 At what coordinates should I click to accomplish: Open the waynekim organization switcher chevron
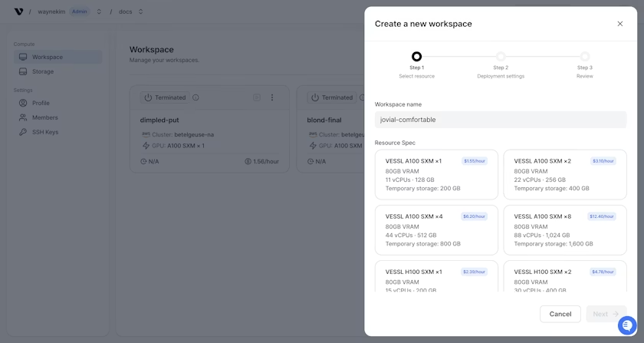click(x=99, y=12)
